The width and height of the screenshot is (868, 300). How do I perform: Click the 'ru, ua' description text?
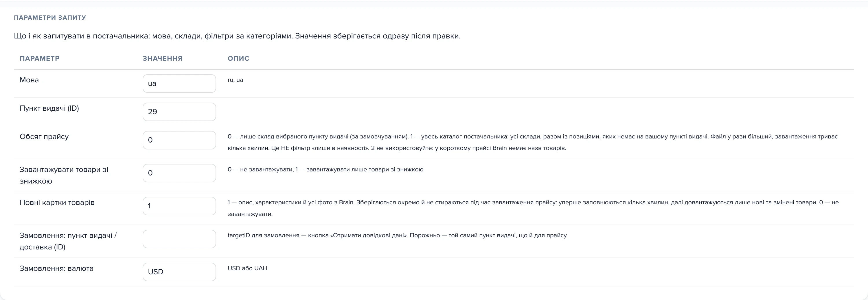(x=235, y=80)
